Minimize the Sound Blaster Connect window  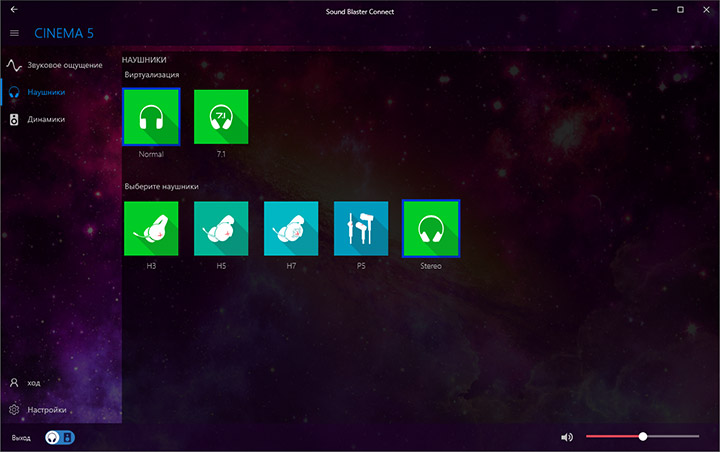click(x=654, y=10)
